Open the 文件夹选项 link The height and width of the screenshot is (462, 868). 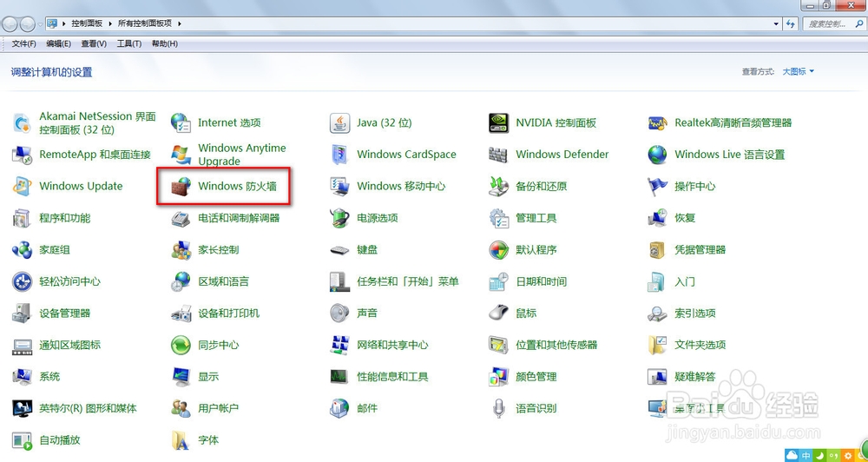pos(700,345)
